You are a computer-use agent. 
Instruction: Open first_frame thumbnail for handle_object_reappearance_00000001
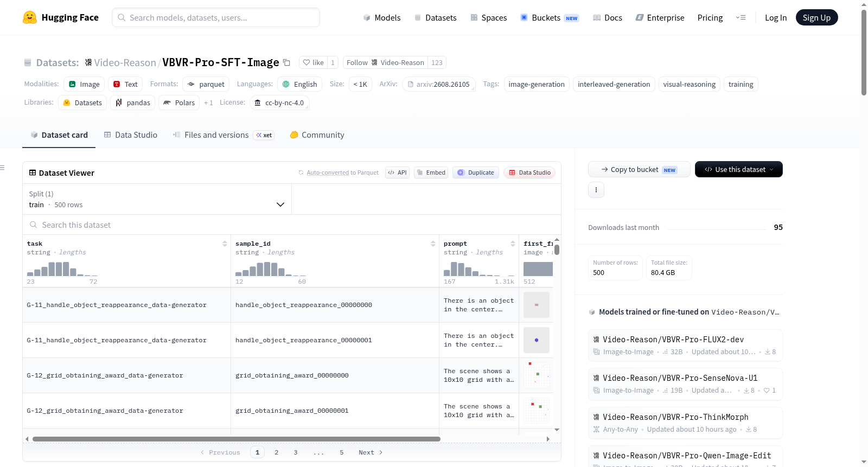[537, 340]
